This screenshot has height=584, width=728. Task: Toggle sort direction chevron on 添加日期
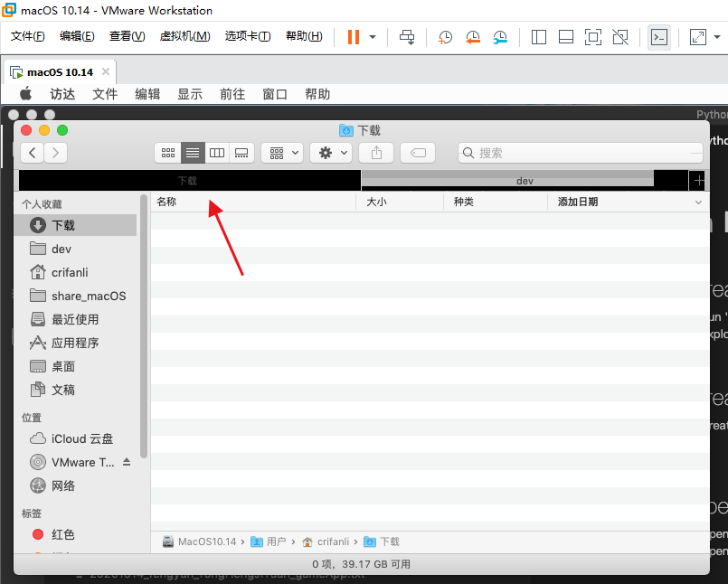pos(698,202)
